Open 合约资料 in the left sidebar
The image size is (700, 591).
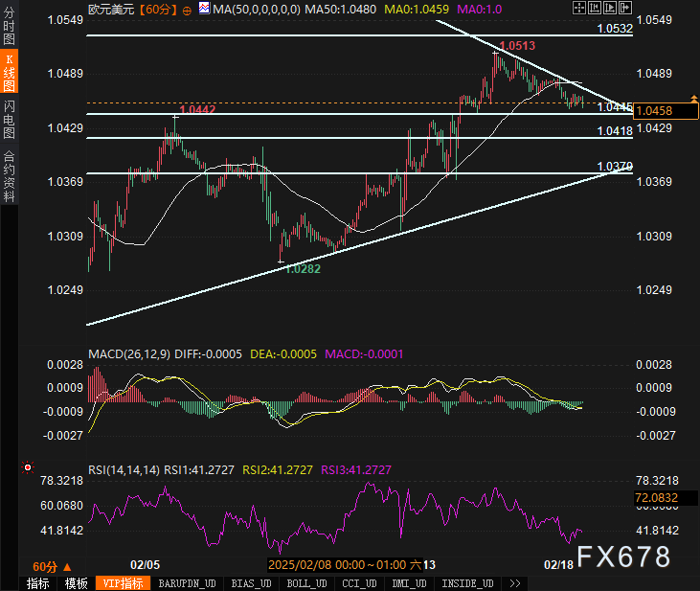[x=10, y=175]
